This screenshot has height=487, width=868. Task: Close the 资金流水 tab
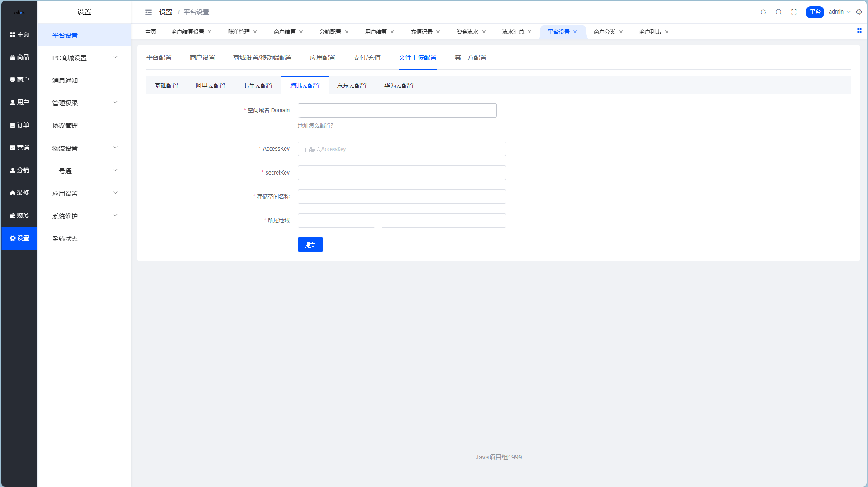(484, 32)
